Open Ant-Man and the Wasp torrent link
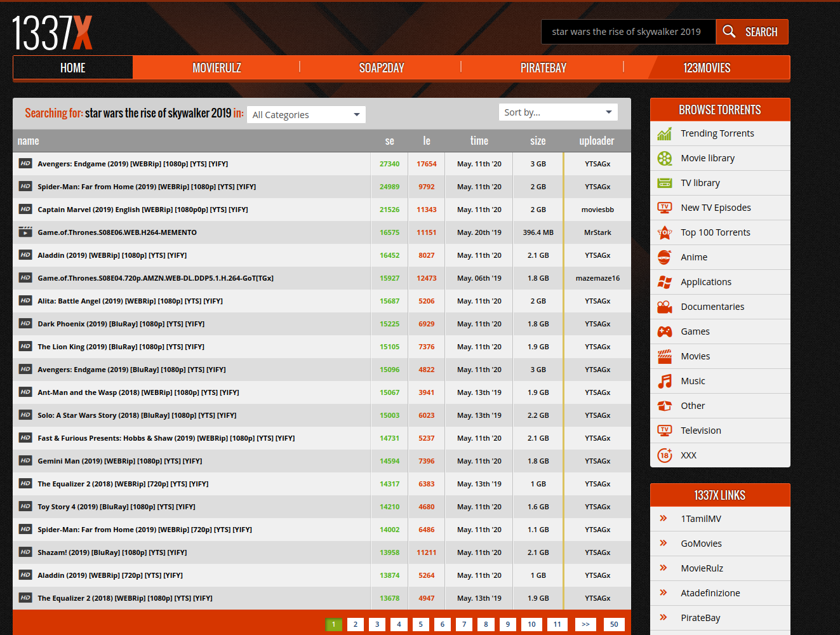 [x=138, y=392]
